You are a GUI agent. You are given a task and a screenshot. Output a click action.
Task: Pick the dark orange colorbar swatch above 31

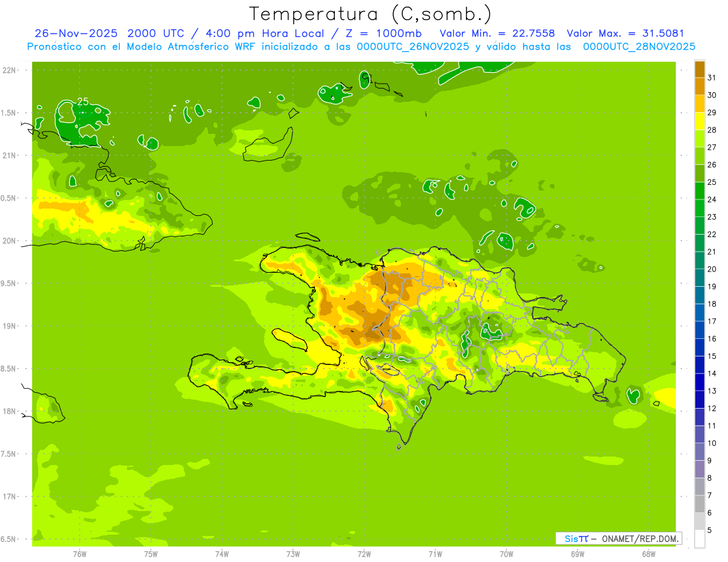point(699,69)
